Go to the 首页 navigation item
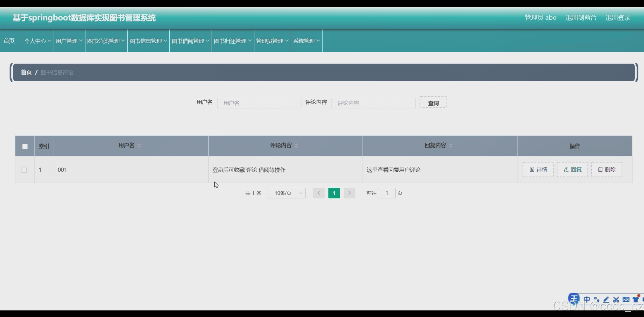 [x=9, y=41]
